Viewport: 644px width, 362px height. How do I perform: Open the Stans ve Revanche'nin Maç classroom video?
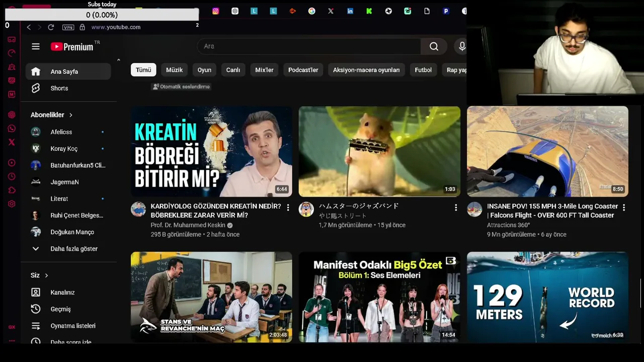coord(211,297)
